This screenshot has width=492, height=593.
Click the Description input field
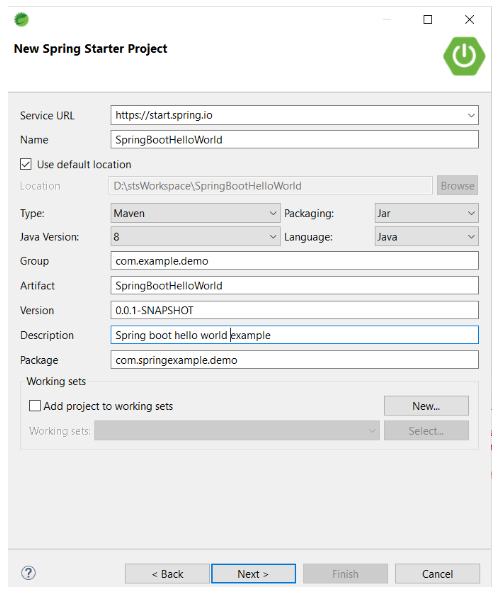pos(295,335)
